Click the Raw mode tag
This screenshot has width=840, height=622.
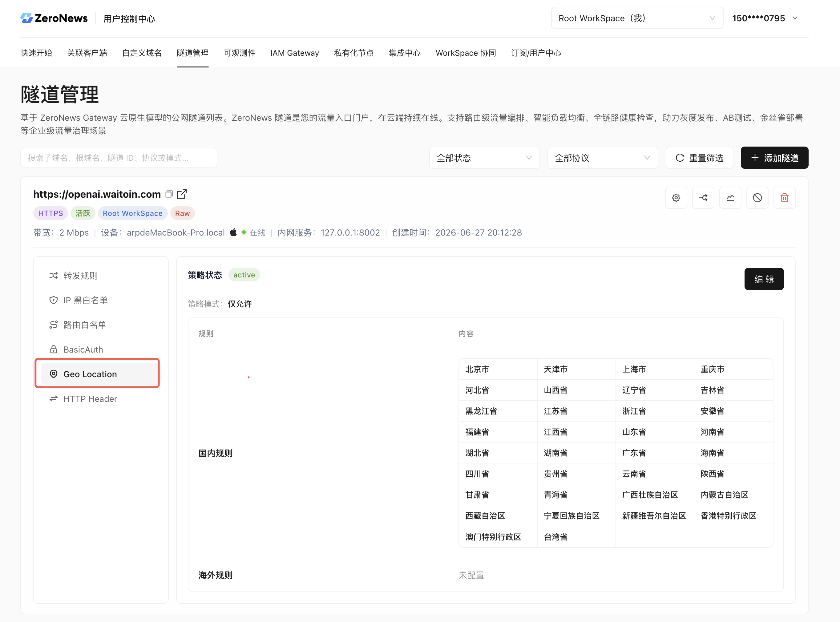pos(183,213)
